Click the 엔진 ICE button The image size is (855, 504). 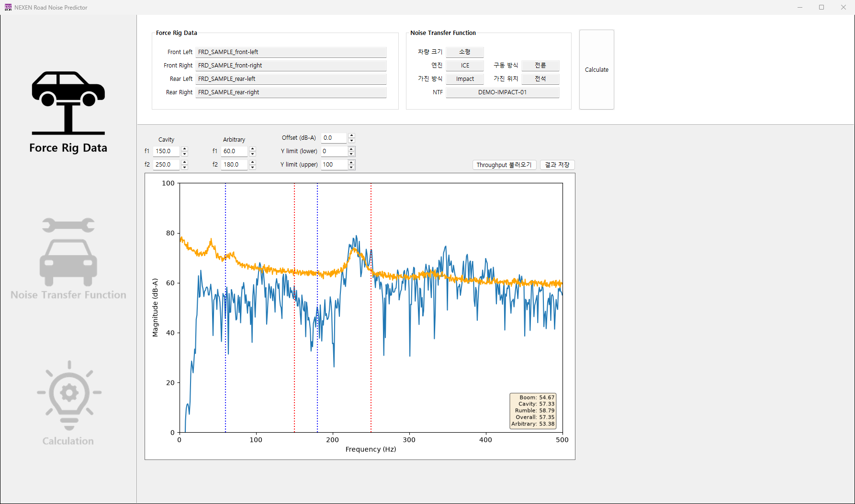[465, 66]
